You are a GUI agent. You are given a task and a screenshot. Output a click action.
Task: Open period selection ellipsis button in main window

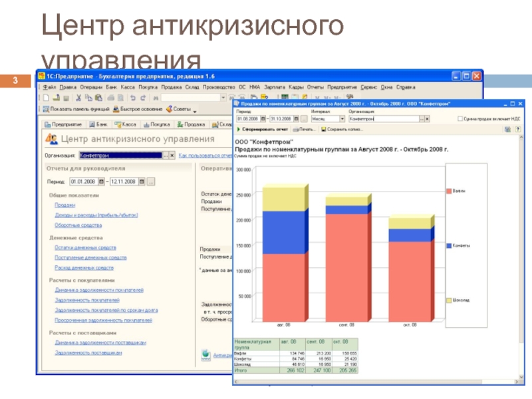151,182
